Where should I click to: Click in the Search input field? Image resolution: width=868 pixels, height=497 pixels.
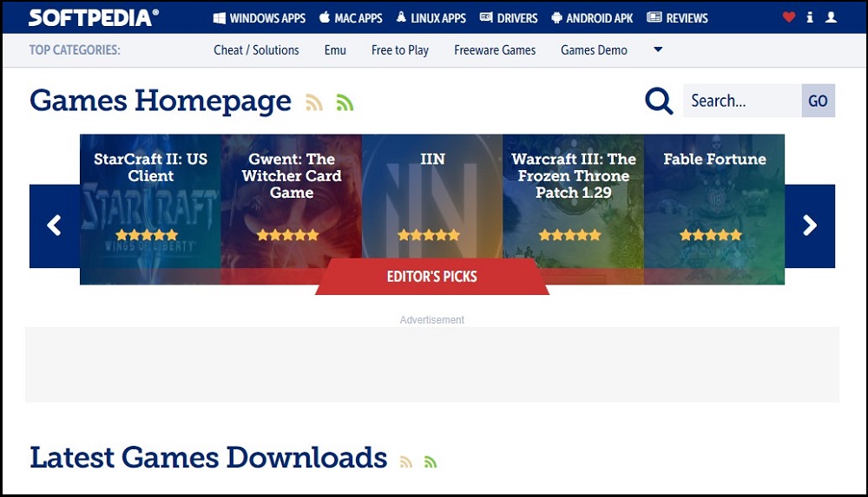742,101
